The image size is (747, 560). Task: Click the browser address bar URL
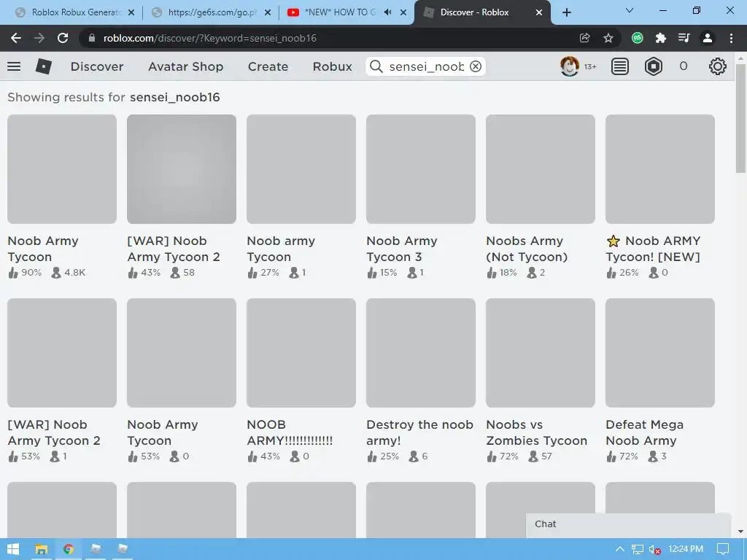click(x=209, y=38)
